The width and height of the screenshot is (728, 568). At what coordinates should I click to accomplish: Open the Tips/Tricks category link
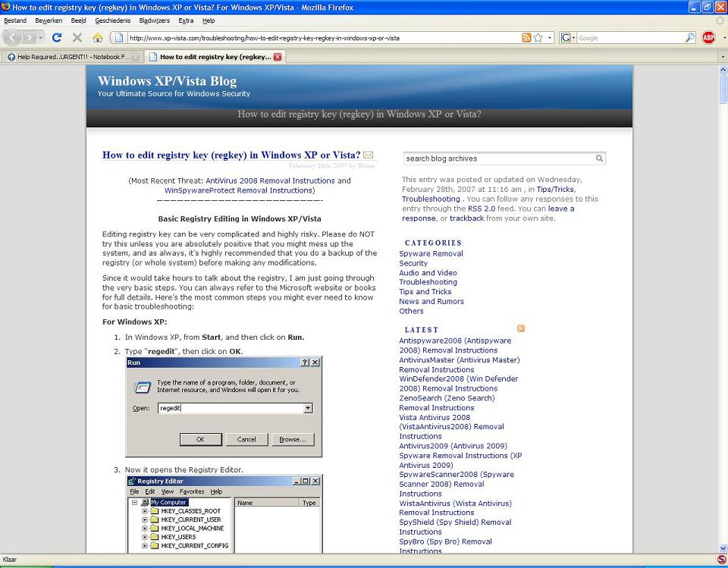(555, 189)
